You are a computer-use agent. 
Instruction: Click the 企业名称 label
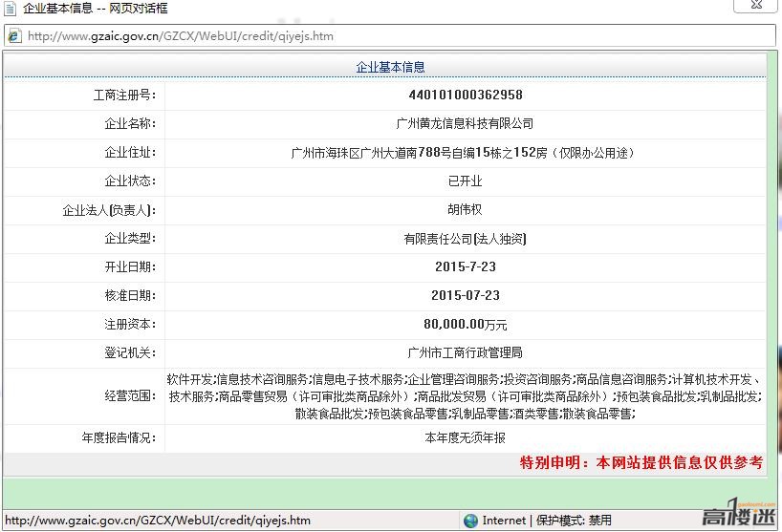[x=130, y=123]
